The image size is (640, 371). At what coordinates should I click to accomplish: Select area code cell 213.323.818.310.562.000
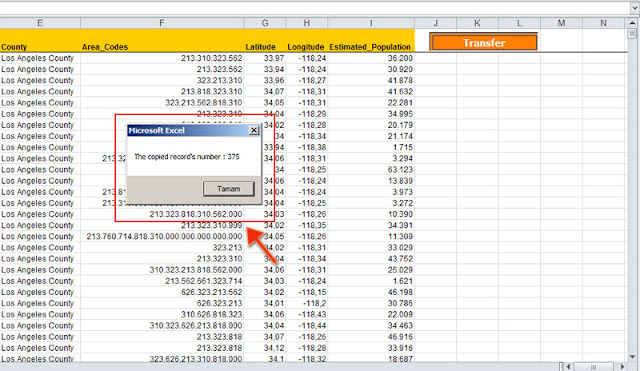point(162,214)
